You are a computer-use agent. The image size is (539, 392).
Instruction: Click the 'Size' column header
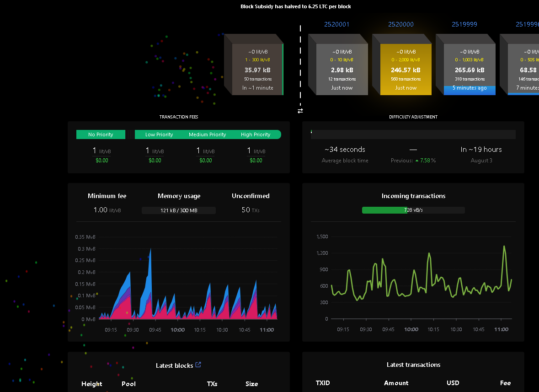[x=251, y=384]
